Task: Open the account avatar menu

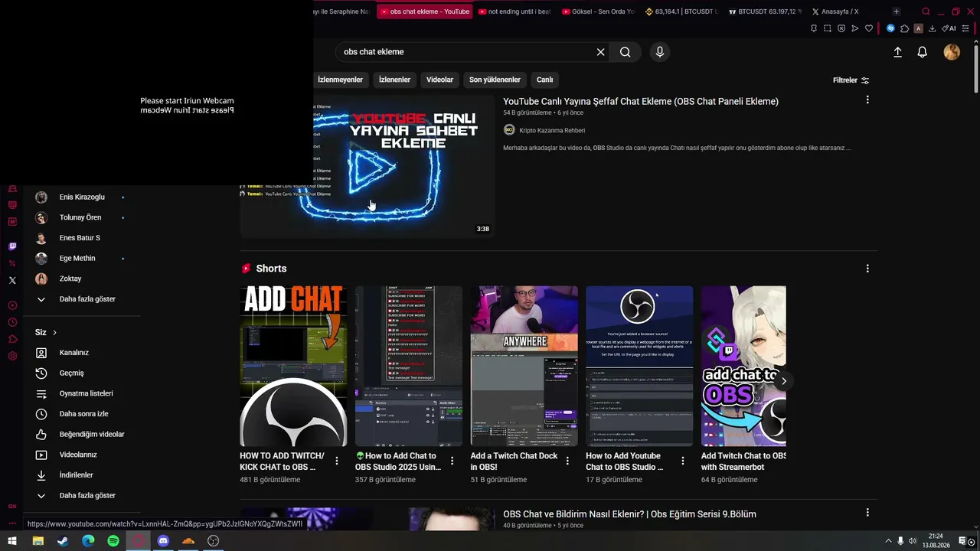Action: coord(952,52)
